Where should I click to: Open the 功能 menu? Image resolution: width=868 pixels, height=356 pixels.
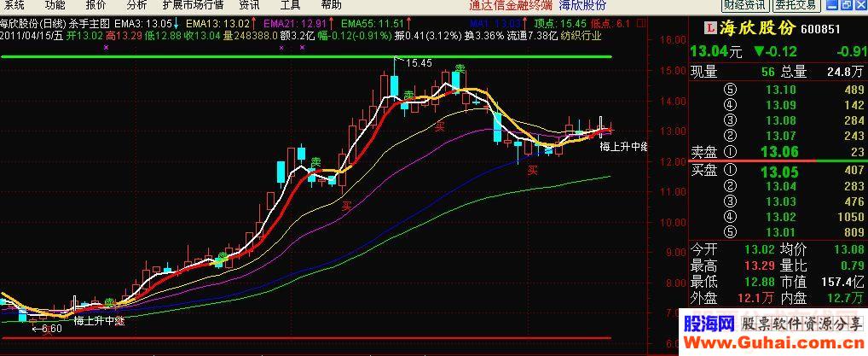click(x=55, y=5)
